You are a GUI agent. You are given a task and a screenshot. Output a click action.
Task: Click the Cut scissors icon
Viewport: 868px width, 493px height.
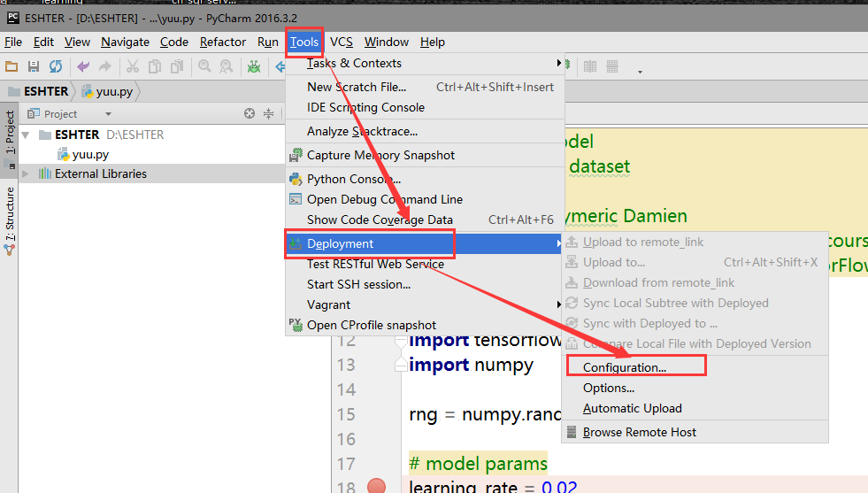pyautogui.click(x=133, y=67)
